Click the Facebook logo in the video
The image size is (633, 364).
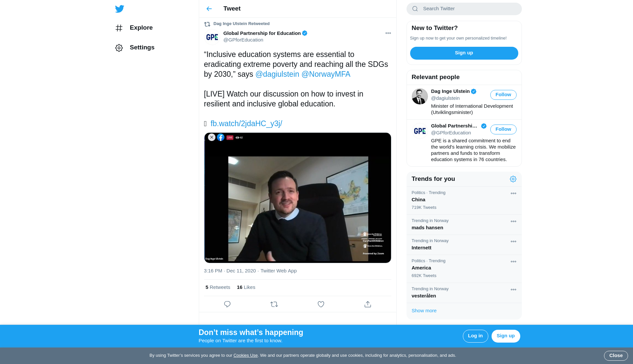[x=221, y=137]
